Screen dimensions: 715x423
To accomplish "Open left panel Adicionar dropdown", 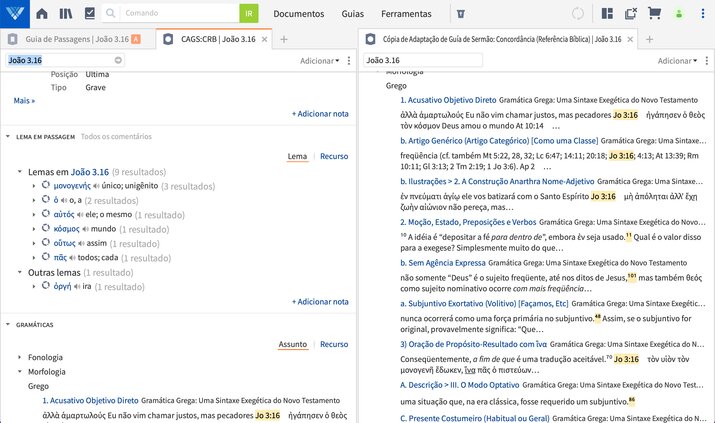I will click(x=320, y=61).
